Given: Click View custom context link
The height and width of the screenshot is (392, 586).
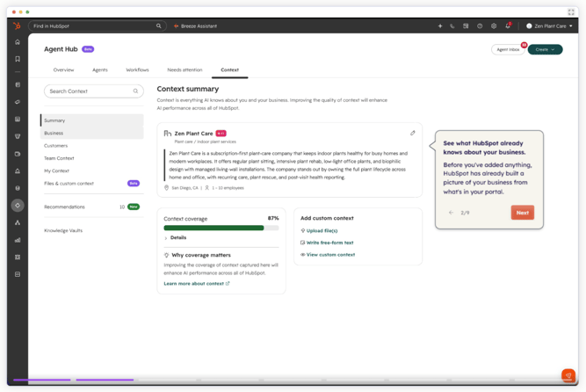Looking at the screenshot, I should (x=328, y=255).
